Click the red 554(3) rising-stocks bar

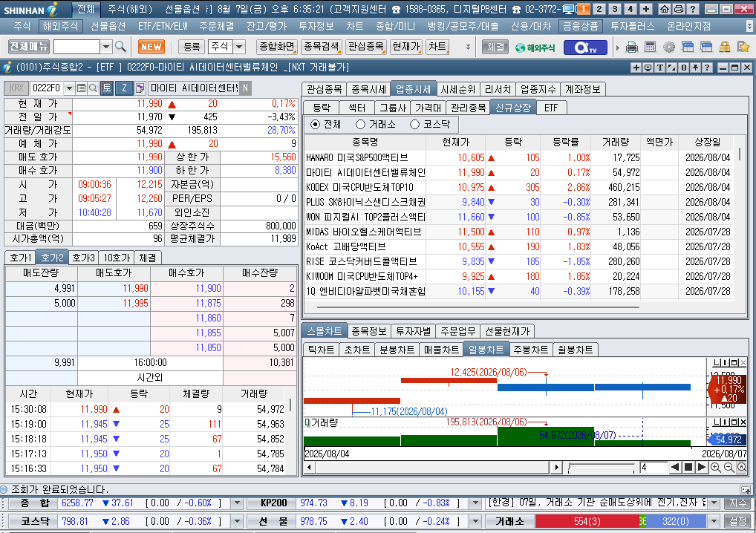587,521
